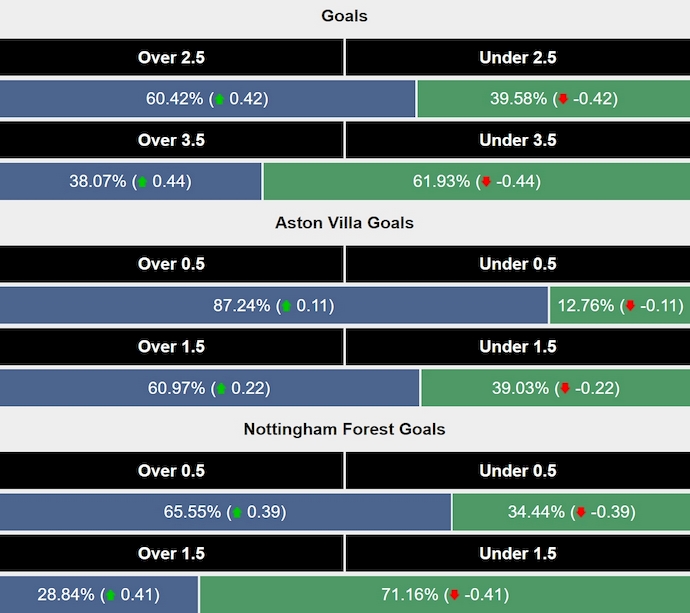Click the red down arrow beside 71.16%
This screenshot has height=613, width=690.
coord(452,595)
